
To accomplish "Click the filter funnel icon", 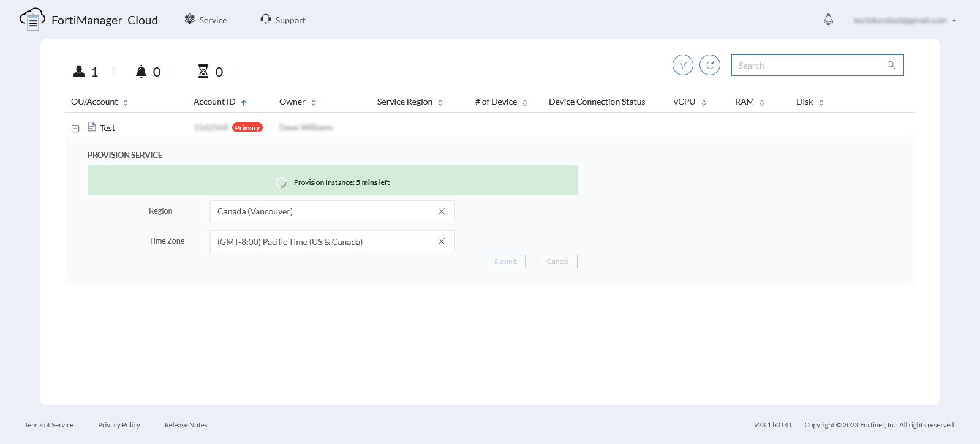I will (683, 65).
